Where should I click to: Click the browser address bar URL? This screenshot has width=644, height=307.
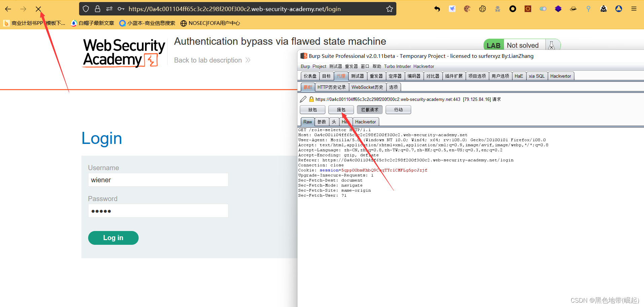[235, 9]
